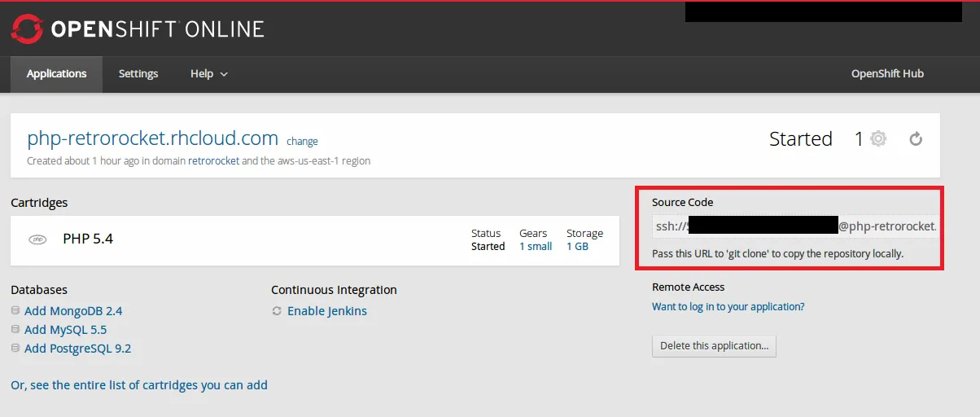Switch to the Applications tab
Screen dimensions: 980x417
[x=56, y=74]
